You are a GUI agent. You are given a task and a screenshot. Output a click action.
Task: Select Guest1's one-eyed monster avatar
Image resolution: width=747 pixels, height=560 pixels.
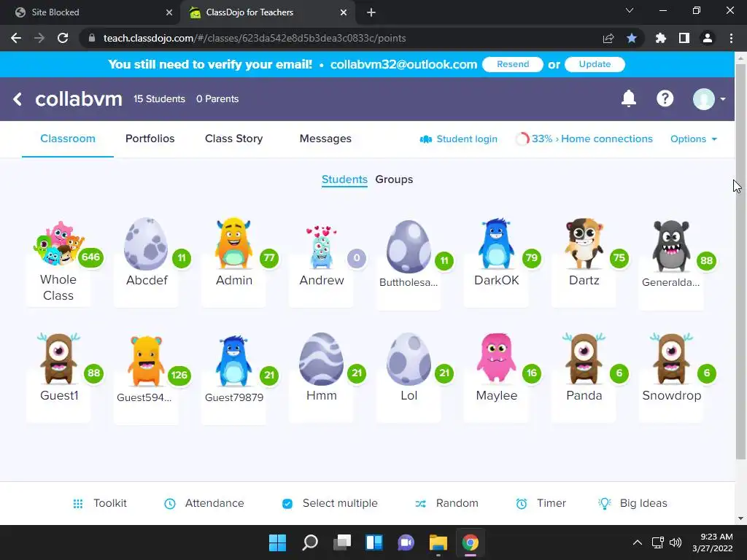(58, 359)
